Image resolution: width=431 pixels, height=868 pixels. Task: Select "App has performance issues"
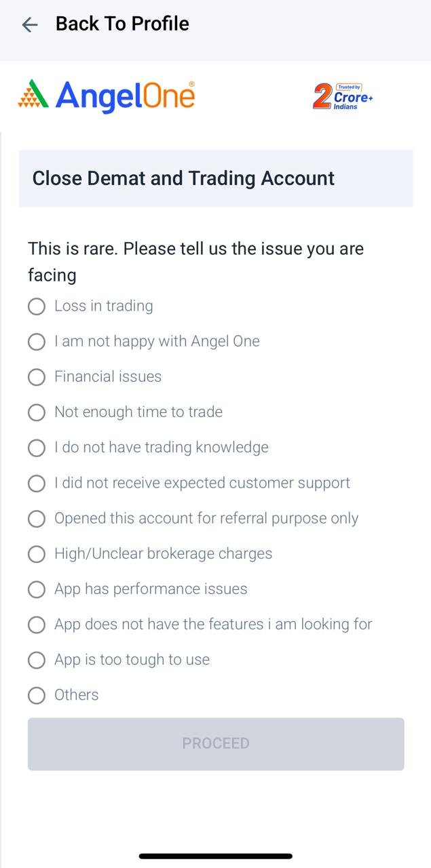[x=37, y=589]
